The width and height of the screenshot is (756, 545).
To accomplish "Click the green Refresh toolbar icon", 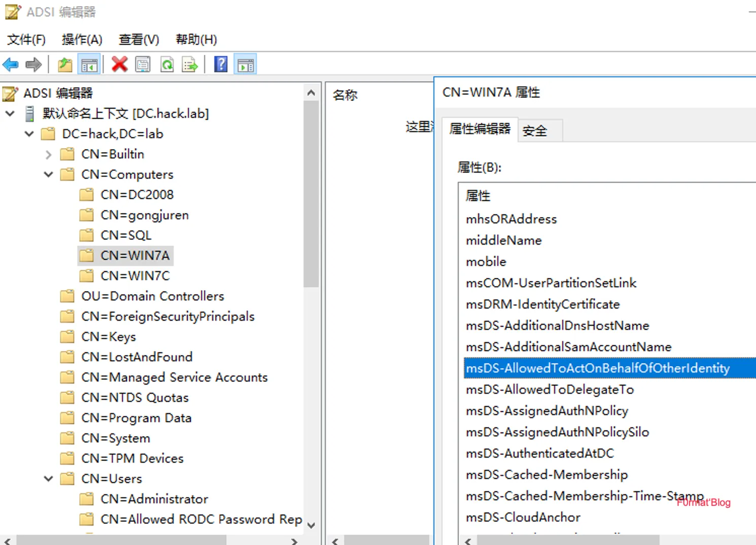I will tap(167, 64).
